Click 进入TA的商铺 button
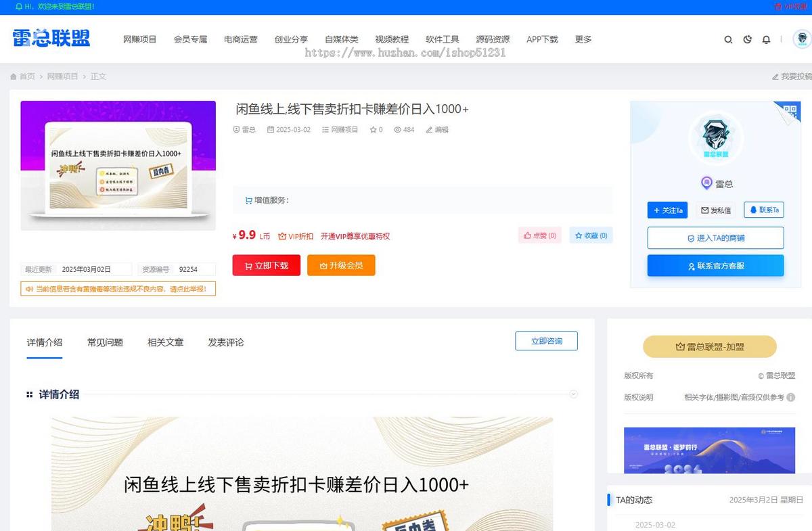The image size is (812, 531). tap(716, 238)
